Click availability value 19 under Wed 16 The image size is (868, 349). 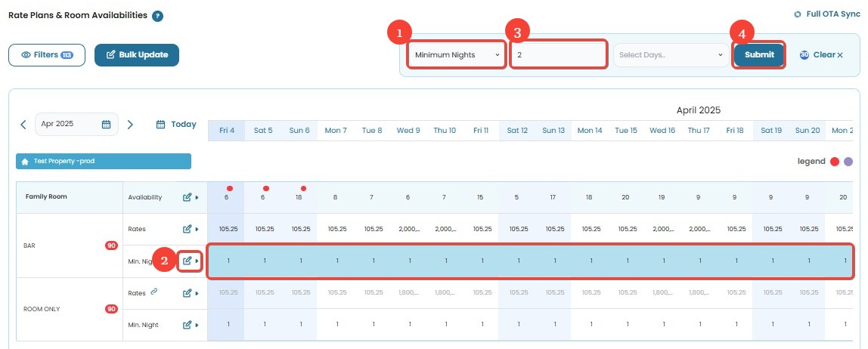tap(662, 197)
